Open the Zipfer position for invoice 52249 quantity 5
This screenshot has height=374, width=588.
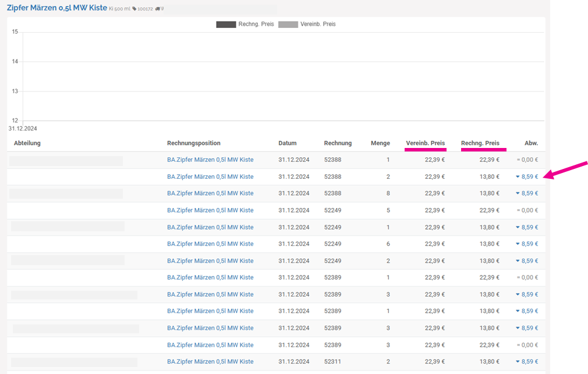tap(210, 210)
